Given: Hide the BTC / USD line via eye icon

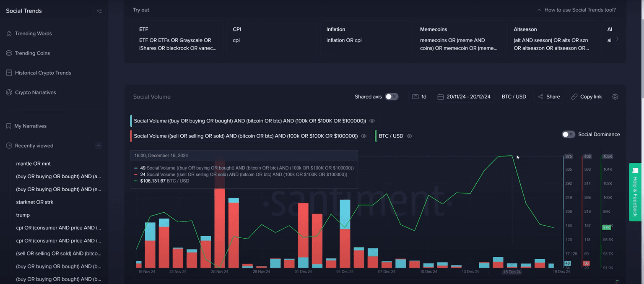Looking at the screenshot, I should point(409,136).
